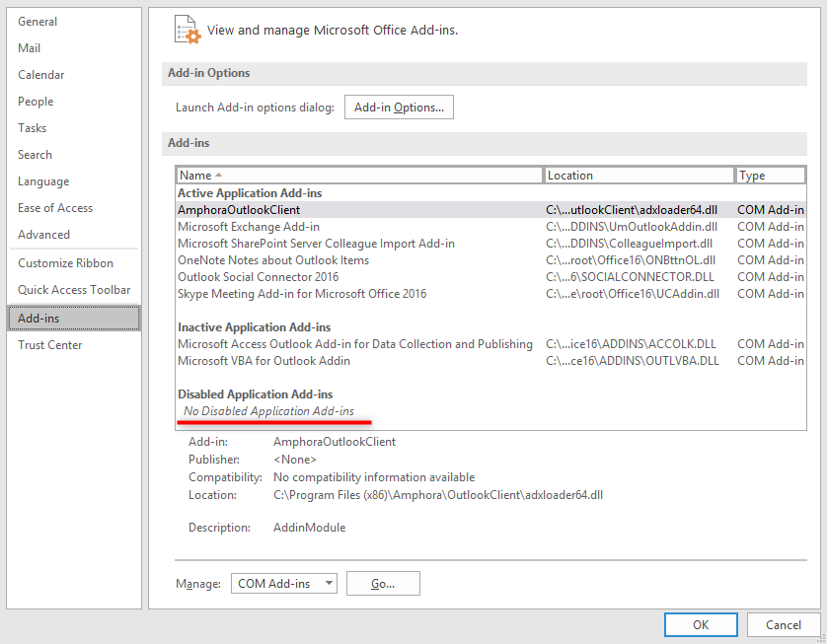Open the Search options category

(35, 155)
